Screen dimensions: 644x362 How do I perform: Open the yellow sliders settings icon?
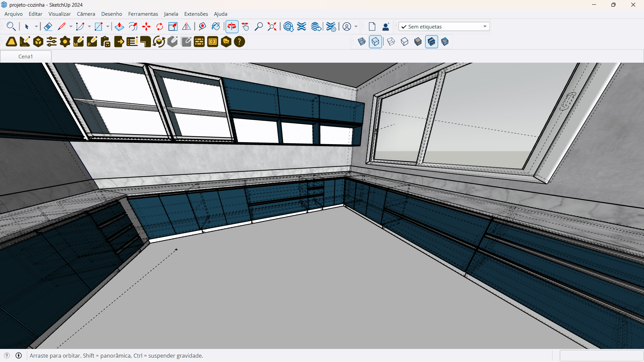click(52, 42)
